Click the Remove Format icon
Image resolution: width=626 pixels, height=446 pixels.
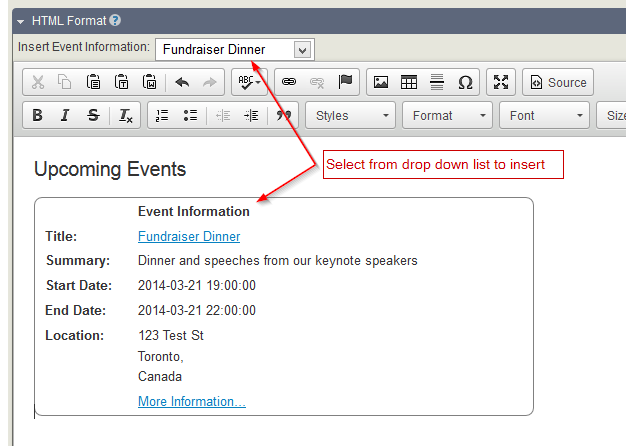point(125,115)
